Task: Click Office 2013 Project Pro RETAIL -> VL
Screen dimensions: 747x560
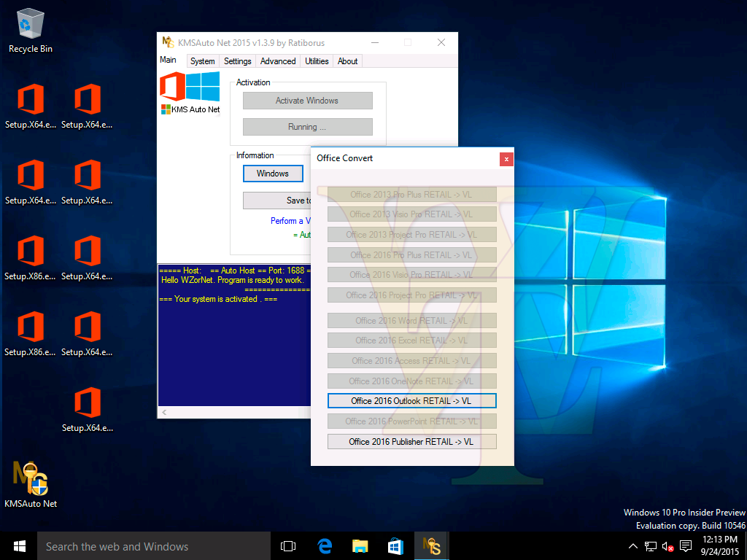Action: coord(411,234)
